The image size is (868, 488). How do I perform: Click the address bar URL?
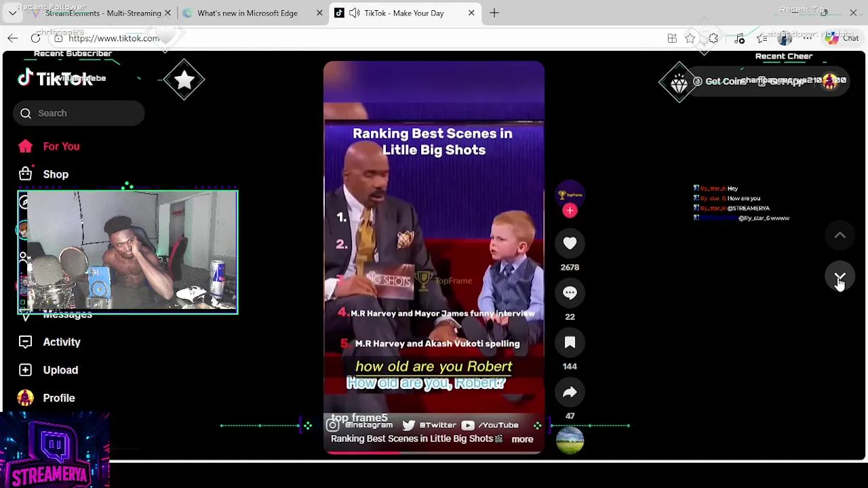pos(114,38)
